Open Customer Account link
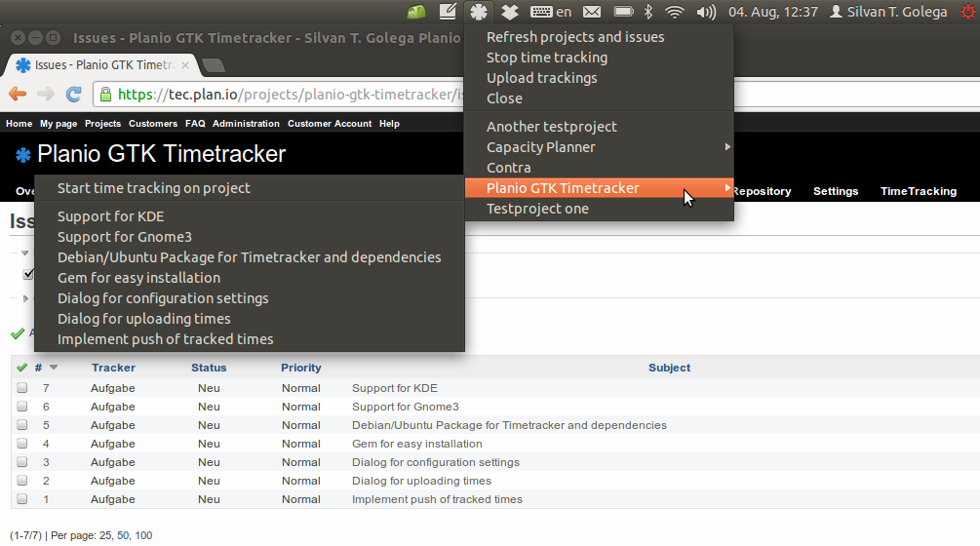 [x=330, y=124]
